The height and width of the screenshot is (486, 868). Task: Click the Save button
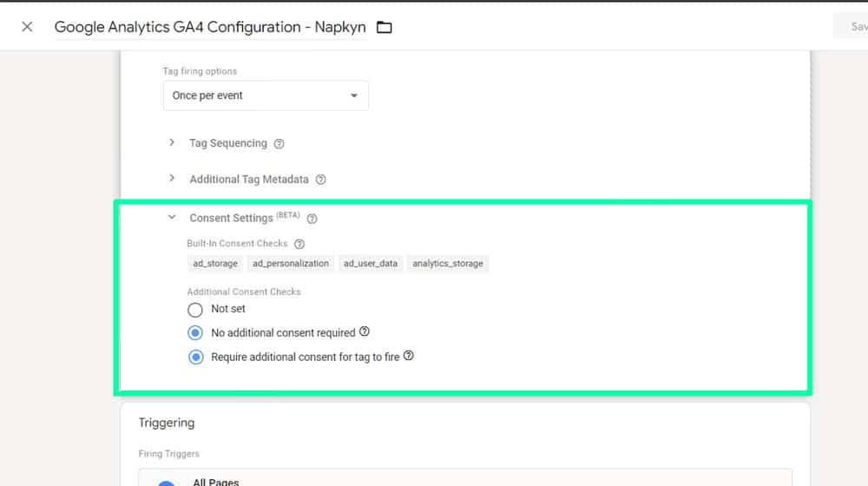(x=855, y=27)
